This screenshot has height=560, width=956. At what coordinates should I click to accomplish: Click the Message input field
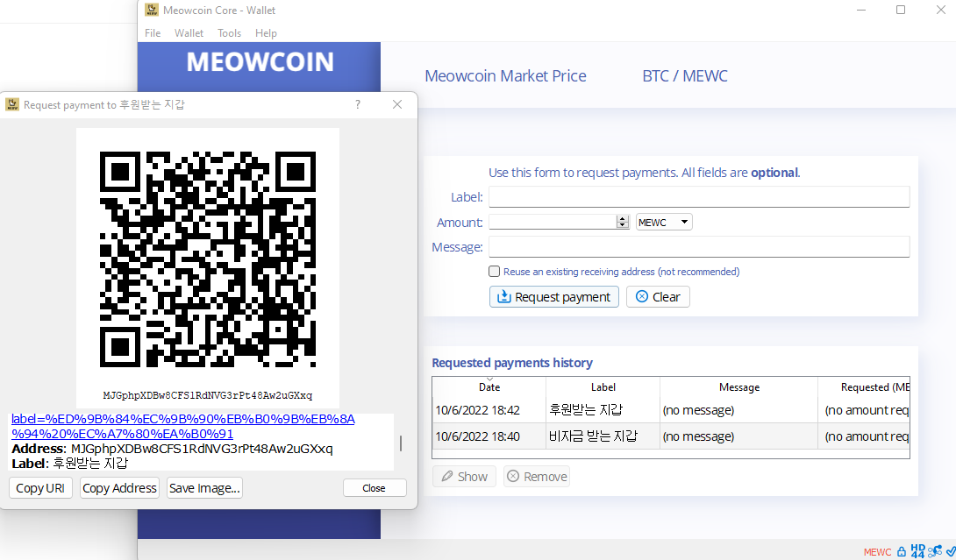point(699,247)
